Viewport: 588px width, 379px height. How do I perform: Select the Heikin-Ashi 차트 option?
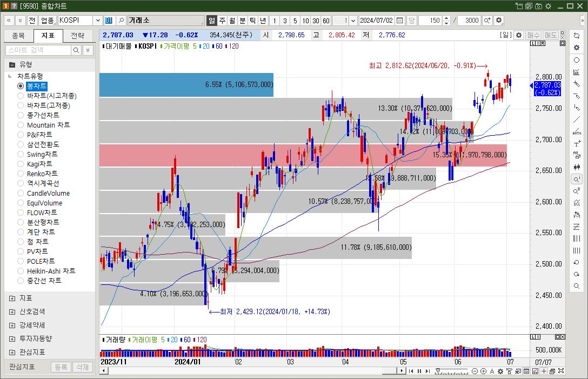tap(46, 271)
